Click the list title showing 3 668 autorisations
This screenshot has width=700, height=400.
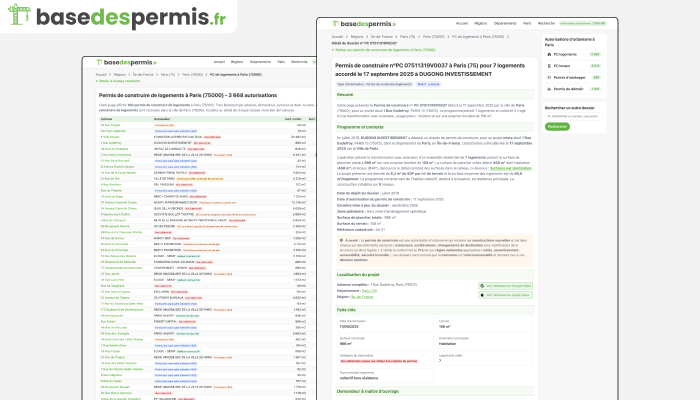pyautogui.click(x=188, y=95)
